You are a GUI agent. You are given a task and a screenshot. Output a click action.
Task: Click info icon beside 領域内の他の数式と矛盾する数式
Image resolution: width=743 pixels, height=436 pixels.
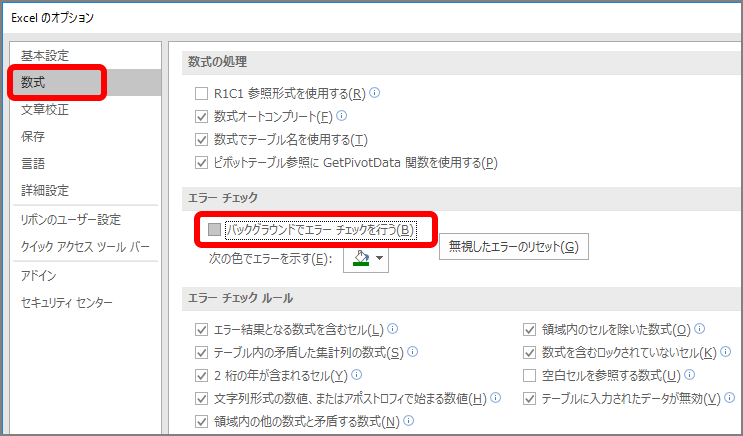[x=408, y=420]
